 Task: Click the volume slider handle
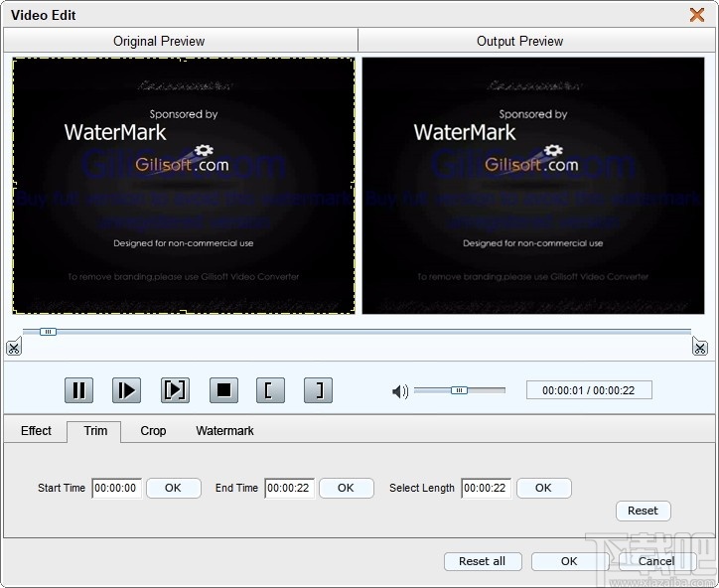click(459, 390)
